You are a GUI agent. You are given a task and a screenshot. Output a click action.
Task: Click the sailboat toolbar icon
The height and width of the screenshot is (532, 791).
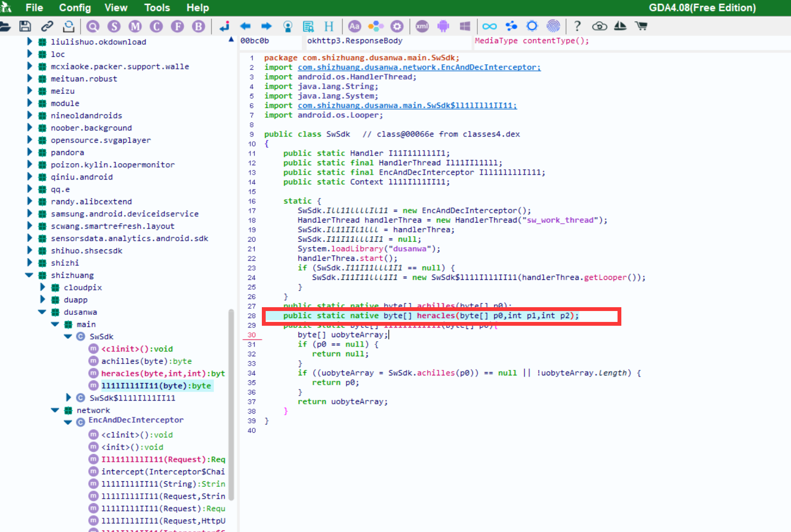coord(620,26)
